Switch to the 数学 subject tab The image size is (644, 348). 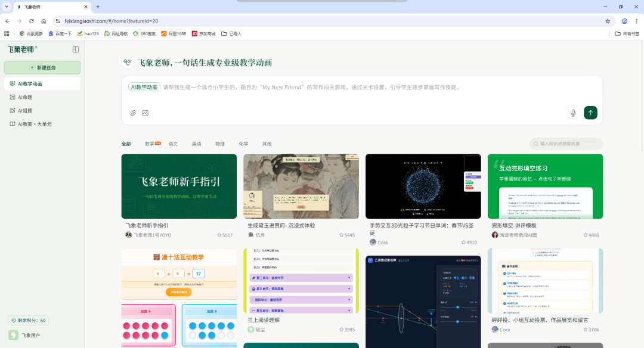tap(150, 144)
